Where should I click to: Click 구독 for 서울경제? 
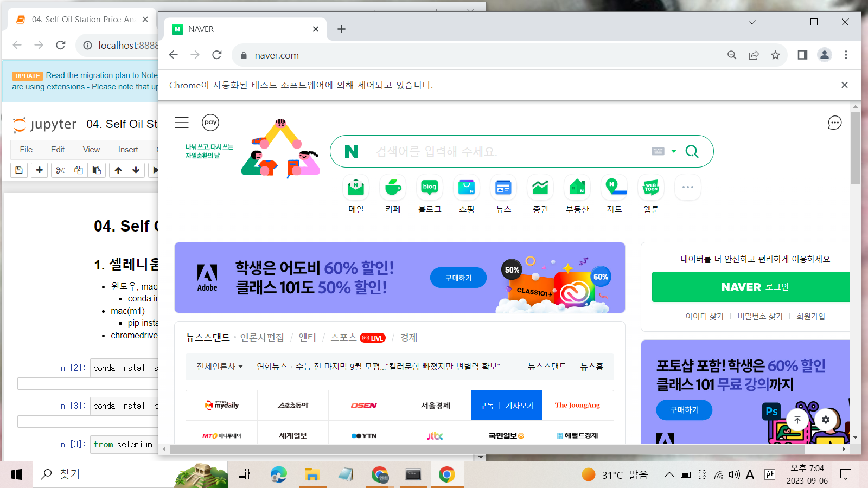487,406
